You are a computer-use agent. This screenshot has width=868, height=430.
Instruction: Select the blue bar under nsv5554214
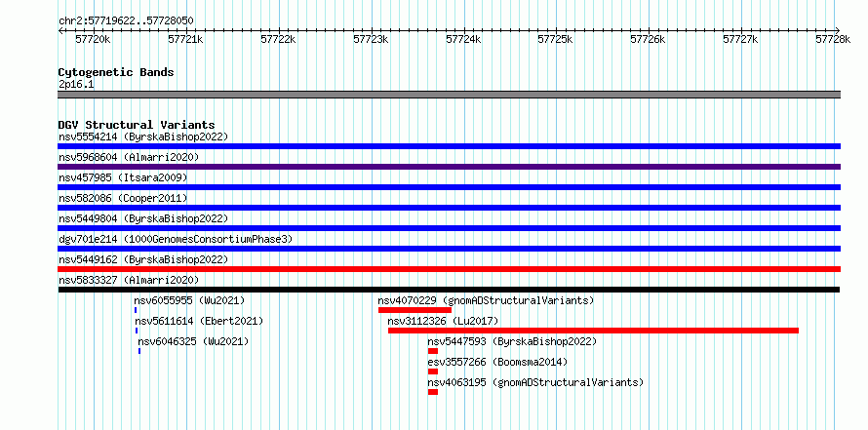[x=449, y=146]
